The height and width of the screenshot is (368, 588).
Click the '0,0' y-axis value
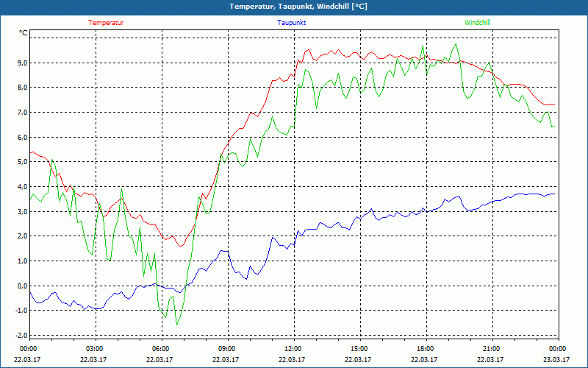point(24,286)
